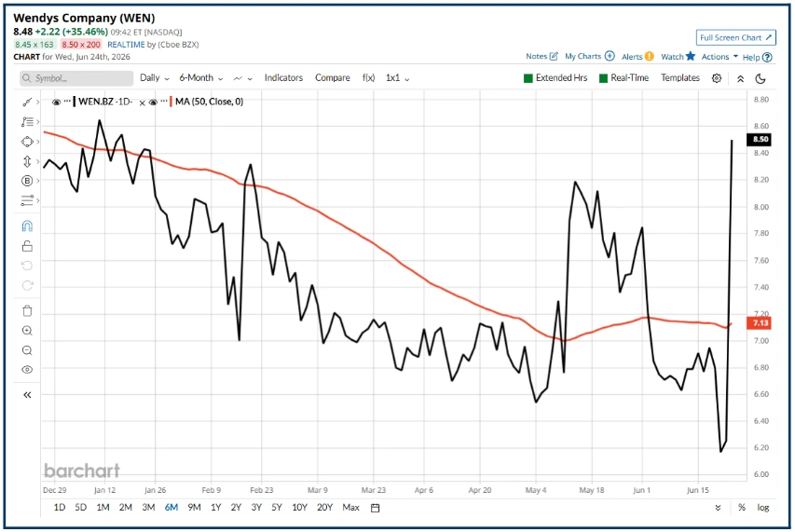795x532 pixels.
Task: Select the 6M range tab
Action: coord(171,508)
